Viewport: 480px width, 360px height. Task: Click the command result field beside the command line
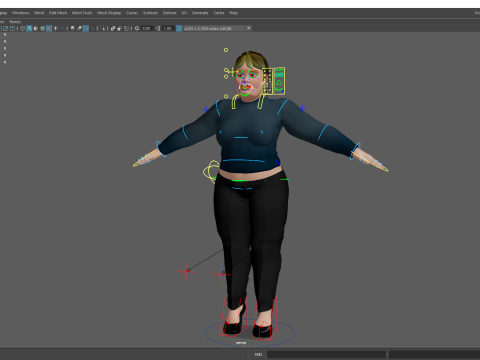(x=434, y=354)
